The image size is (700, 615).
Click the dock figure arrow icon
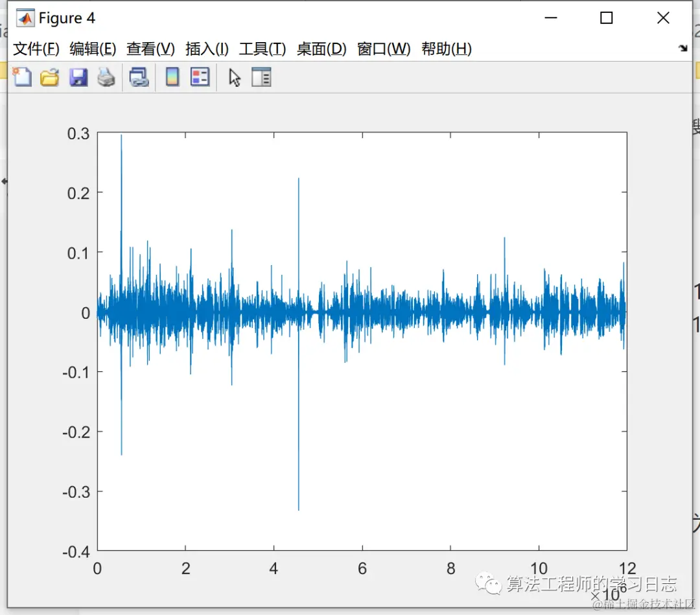[683, 48]
